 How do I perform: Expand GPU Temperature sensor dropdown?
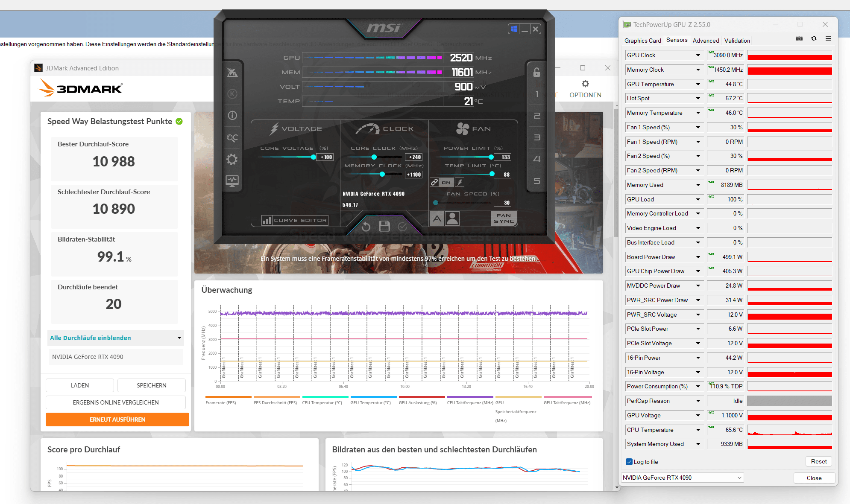point(698,84)
